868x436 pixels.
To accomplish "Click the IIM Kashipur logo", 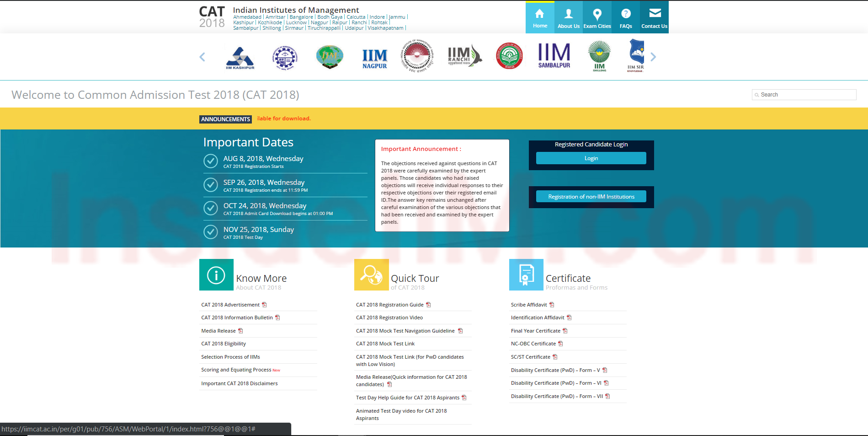I will click(x=240, y=58).
